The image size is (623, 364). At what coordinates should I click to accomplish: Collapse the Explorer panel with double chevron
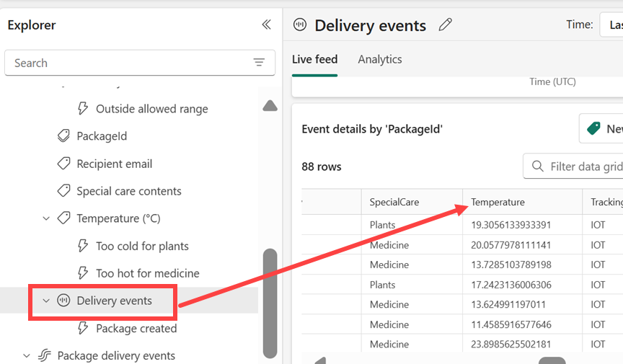pyautogui.click(x=267, y=25)
